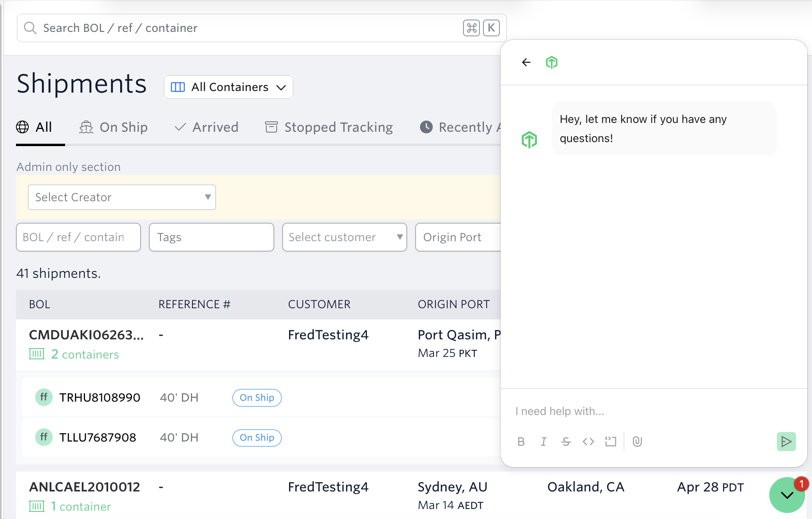Click the Bold formatting icon in chat
Screen dimensions: 812x519
click(521, 442)
